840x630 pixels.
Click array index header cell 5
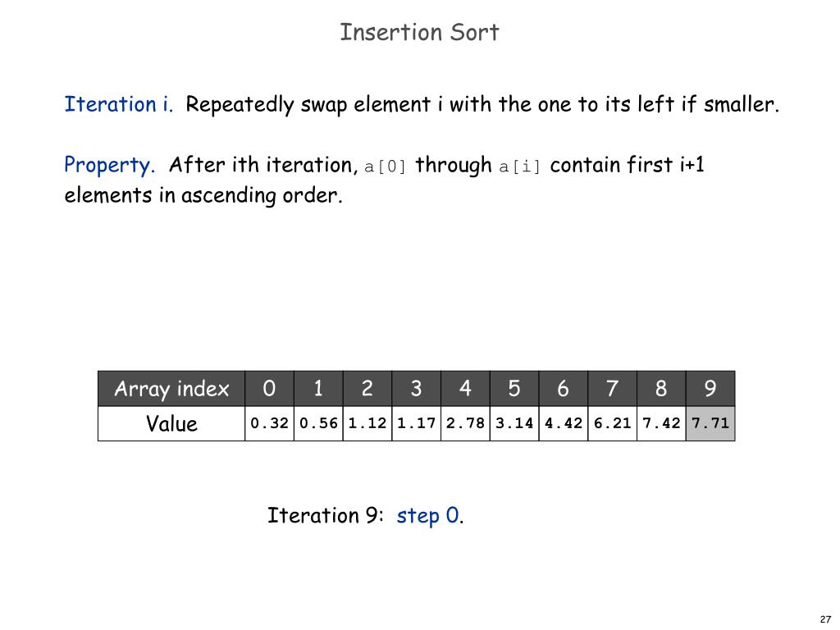tap(514, 388)
